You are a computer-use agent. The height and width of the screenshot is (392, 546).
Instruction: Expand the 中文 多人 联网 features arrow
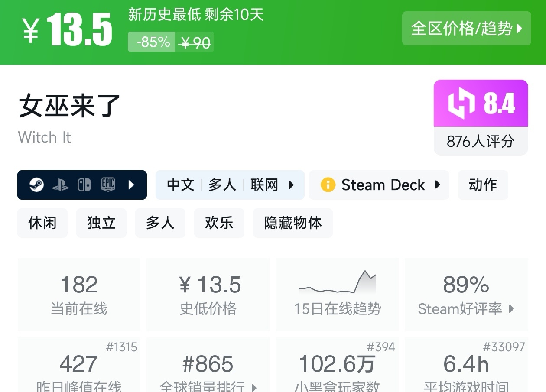(291, 185)
